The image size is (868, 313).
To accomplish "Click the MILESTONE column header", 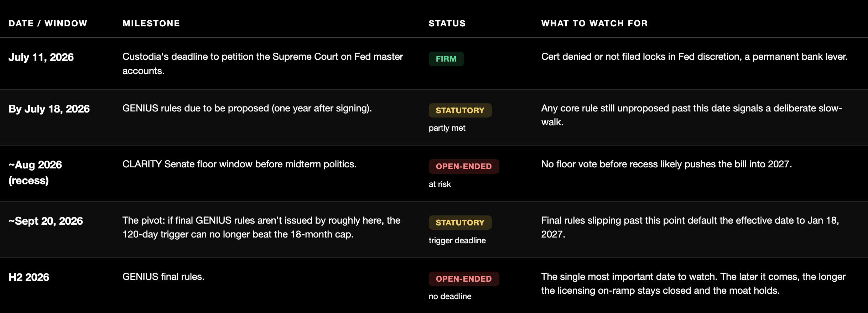I will 151,24.
